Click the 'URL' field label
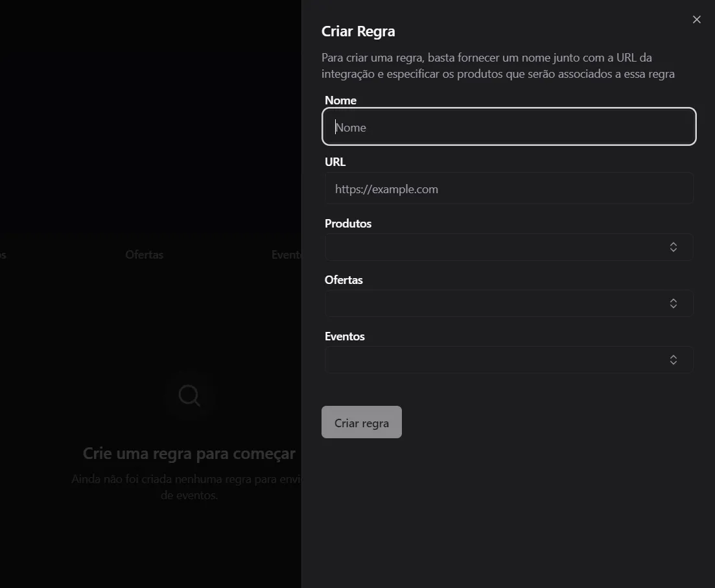The image size is (715, 588). pyautogui.click(x=335, y=162)
